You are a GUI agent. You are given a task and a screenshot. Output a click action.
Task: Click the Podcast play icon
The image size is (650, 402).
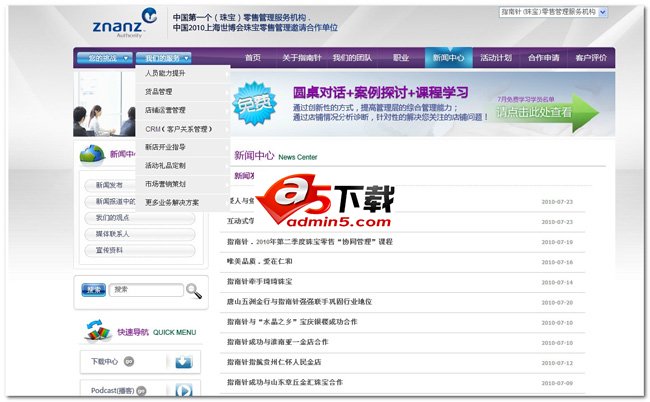click(x=184, y=390)
